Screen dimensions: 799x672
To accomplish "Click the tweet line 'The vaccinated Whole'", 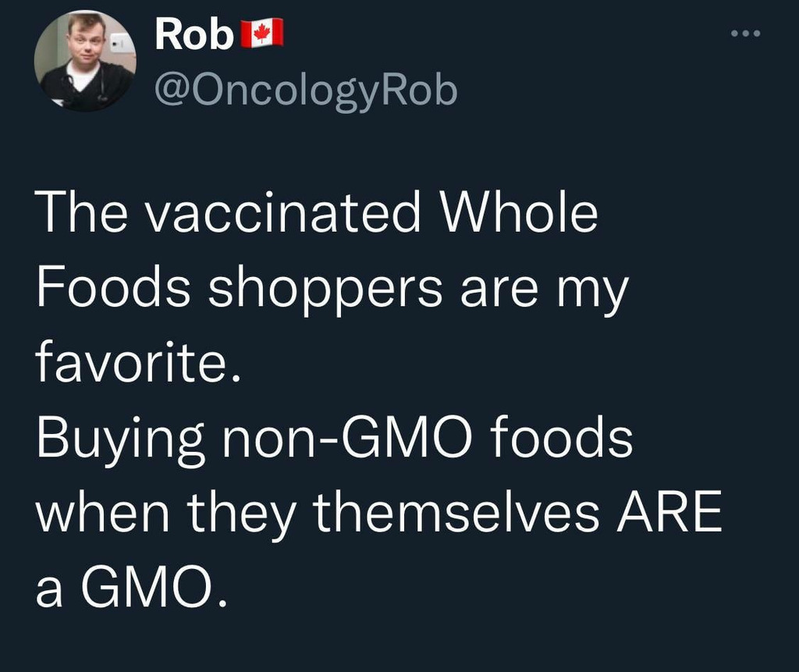I will point(316,214).
